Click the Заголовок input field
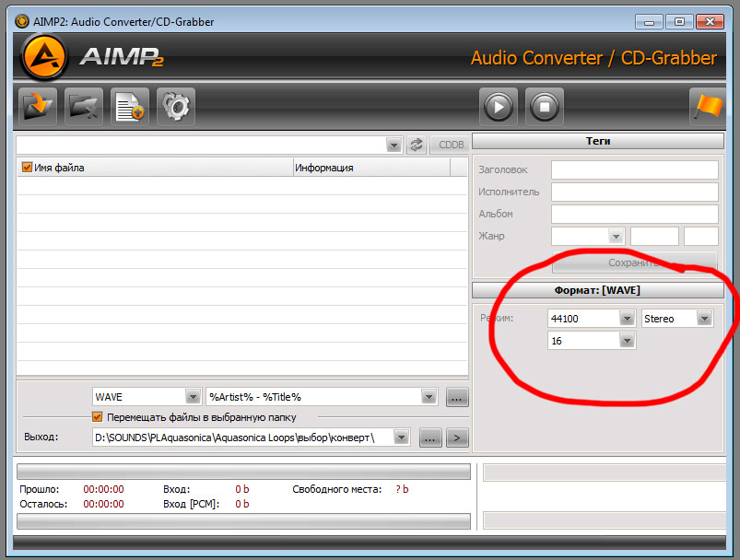The width and height of the screenshot is (740, 560). [635, 169]
